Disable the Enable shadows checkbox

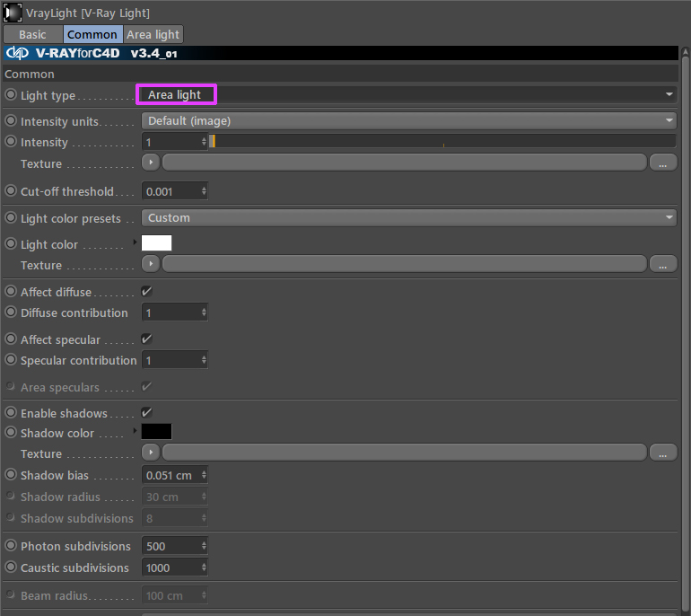point(147,412)
